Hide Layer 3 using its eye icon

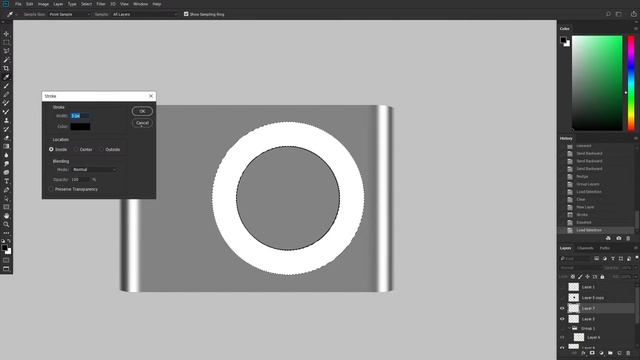coord(562,319)
